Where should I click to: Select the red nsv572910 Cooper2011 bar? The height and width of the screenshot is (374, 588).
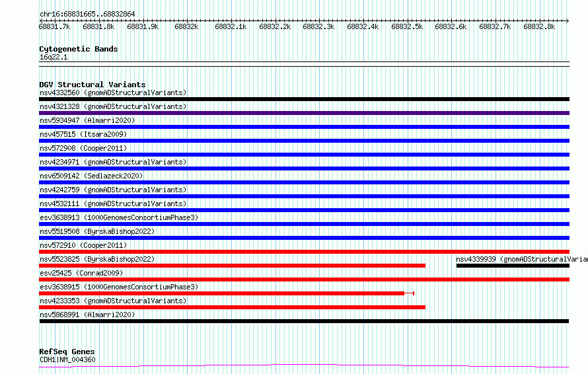coord(304,252)
